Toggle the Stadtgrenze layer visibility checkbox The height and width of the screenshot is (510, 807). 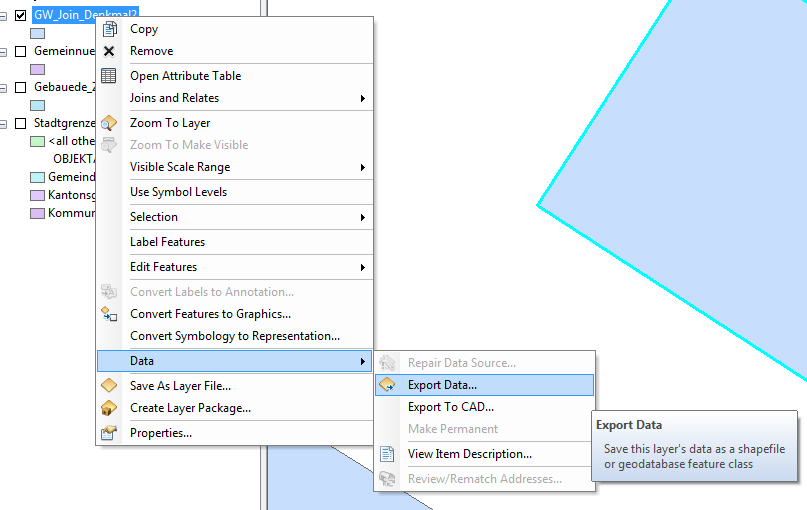click(x=21, y=123)
